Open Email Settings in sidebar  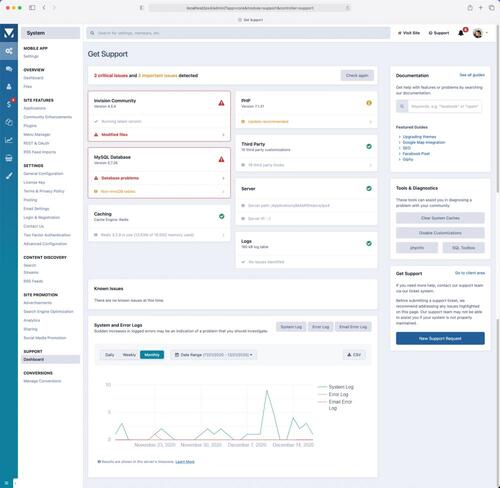point(36,209)
